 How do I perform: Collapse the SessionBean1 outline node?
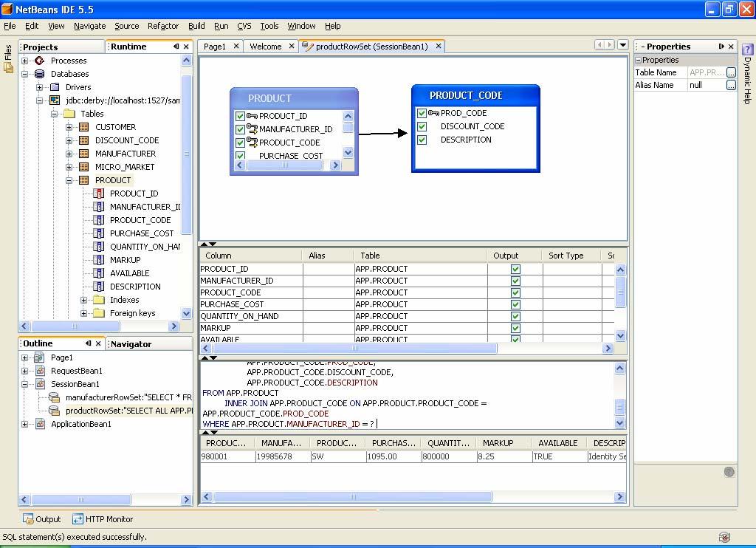click(25, 385)
